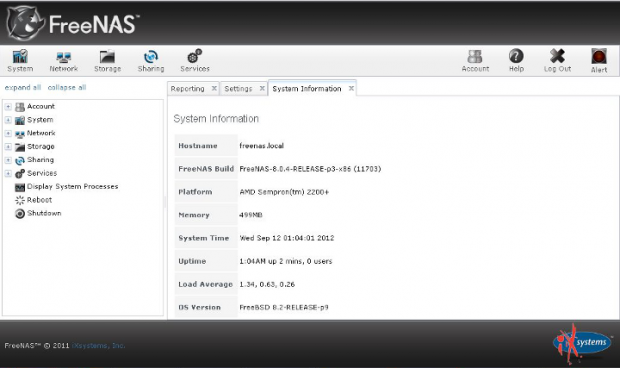Click the FreeBSD OS Version value
Viewport: 620px width, 368px height.
pyautogui.click(x=284, y=307)
